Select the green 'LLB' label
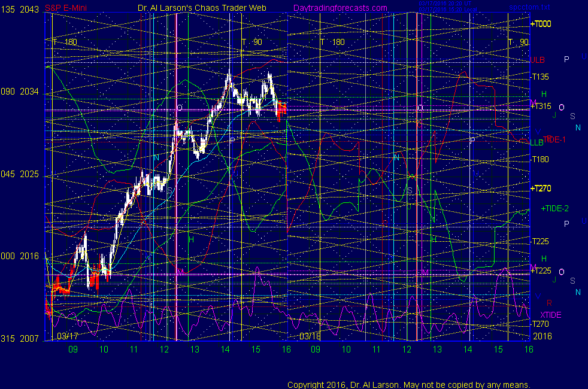Screen dimensions: 588x389 [537, 142]
